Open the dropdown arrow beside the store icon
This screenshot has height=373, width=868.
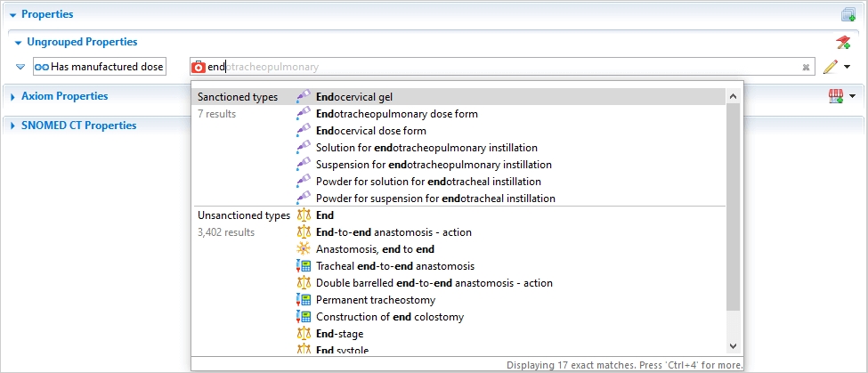pyautogui.click(x=853, y=96)
